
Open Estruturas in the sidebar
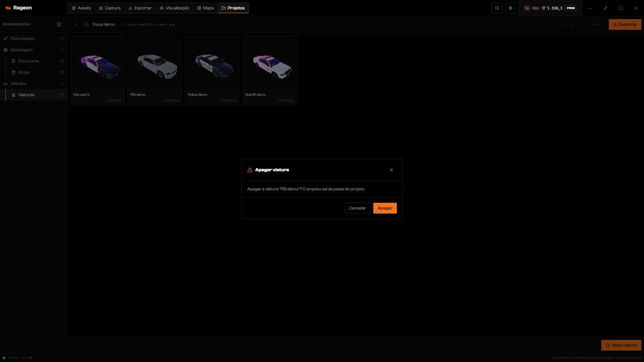[x=36, y=61]
